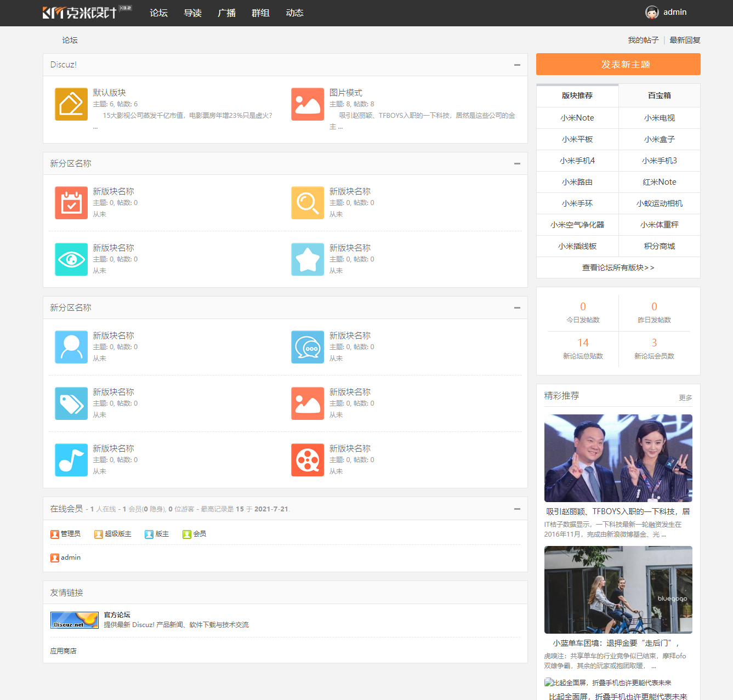The image size is (733, 700).
Task: Click the admin avatar in header
Action: pos(652,13)
